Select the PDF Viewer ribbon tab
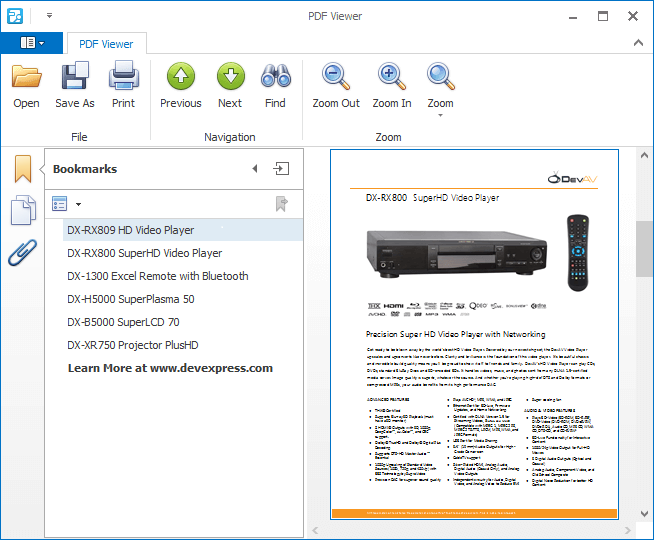This screenshot has height=540, width=654. point(106,44)
